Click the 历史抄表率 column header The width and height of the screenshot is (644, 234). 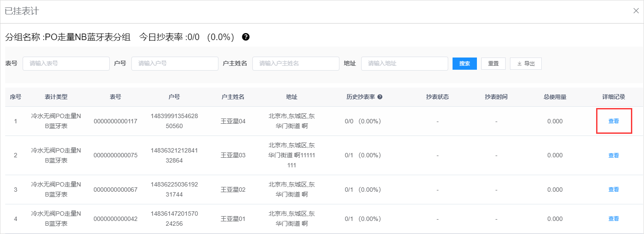tap(361, 97)
